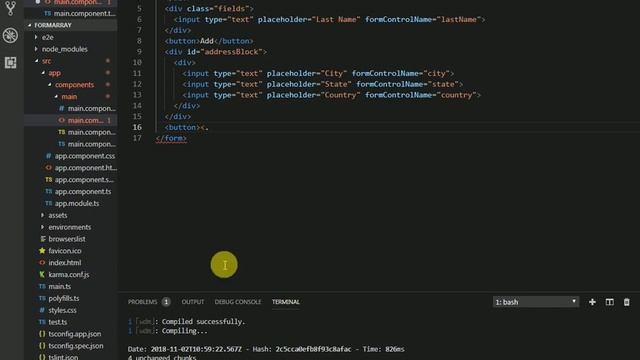Open app.component.html file
Viewport: 640px width, 360px height.
coord(71,168)
